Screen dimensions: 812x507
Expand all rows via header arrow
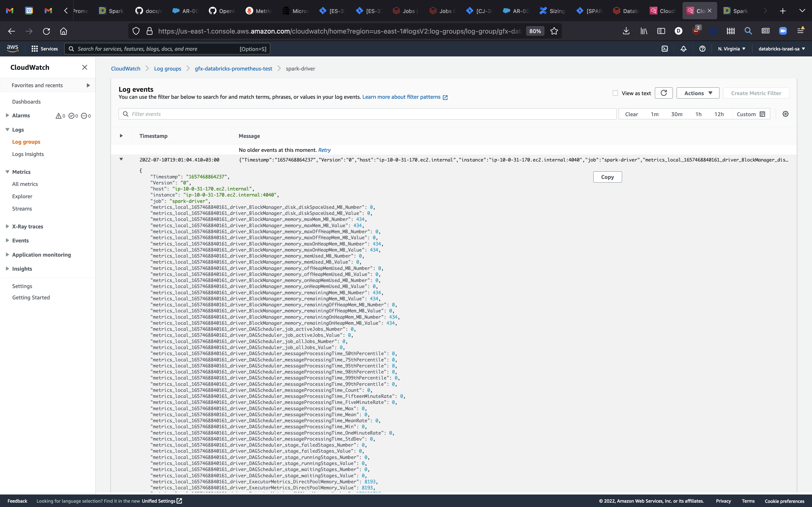point(121,136)
